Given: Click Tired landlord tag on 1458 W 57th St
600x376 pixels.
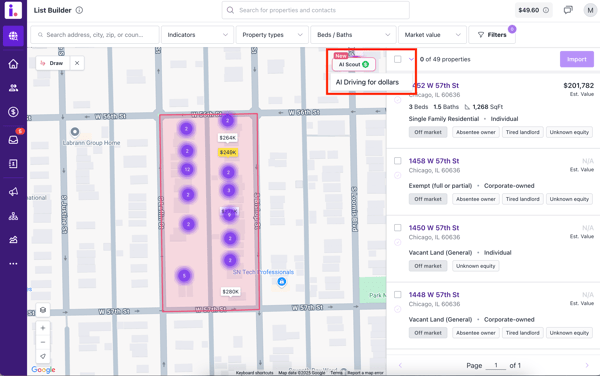Looking at the screenshot, I should pos(522,199).
